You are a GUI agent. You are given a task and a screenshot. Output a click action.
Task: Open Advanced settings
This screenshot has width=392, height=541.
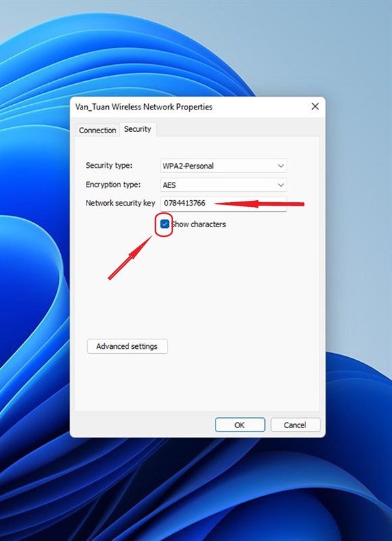[x=127, y=346]
